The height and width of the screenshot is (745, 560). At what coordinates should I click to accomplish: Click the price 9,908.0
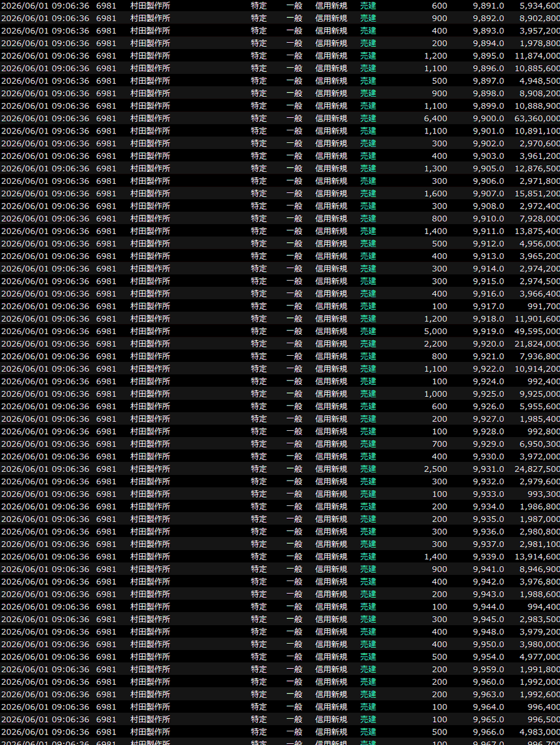[488, 206]
